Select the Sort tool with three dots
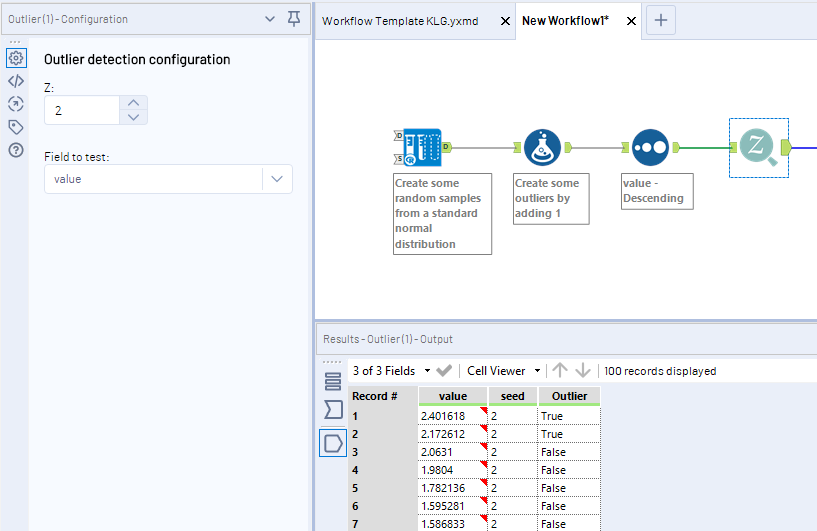Image resolution: width=817 pixels, height=531 pixels. click(x=650, y=147)
